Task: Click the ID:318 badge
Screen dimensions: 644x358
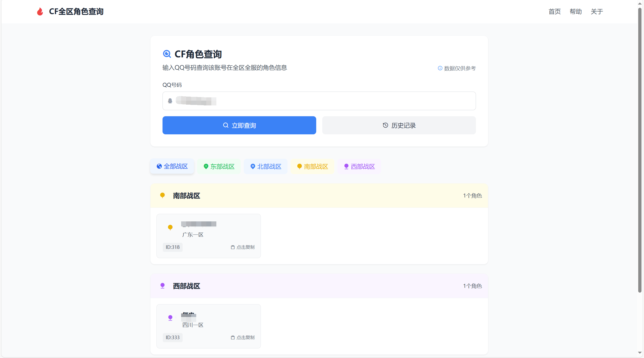Action: [173, 247]
